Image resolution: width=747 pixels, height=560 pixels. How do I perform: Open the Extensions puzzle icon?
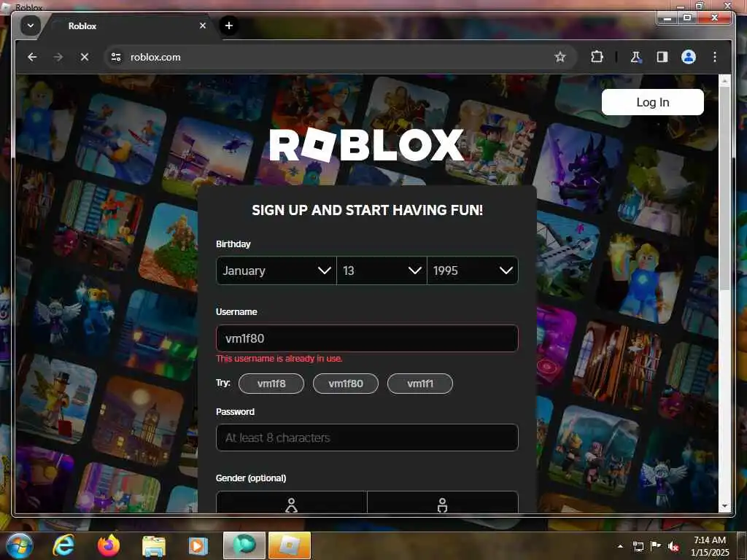597,57
